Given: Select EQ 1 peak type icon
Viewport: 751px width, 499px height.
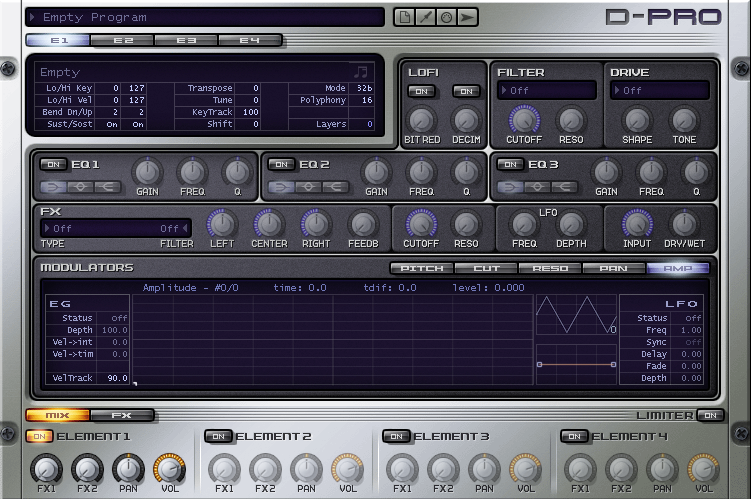Looking at the screenshot, I should 80,187.
